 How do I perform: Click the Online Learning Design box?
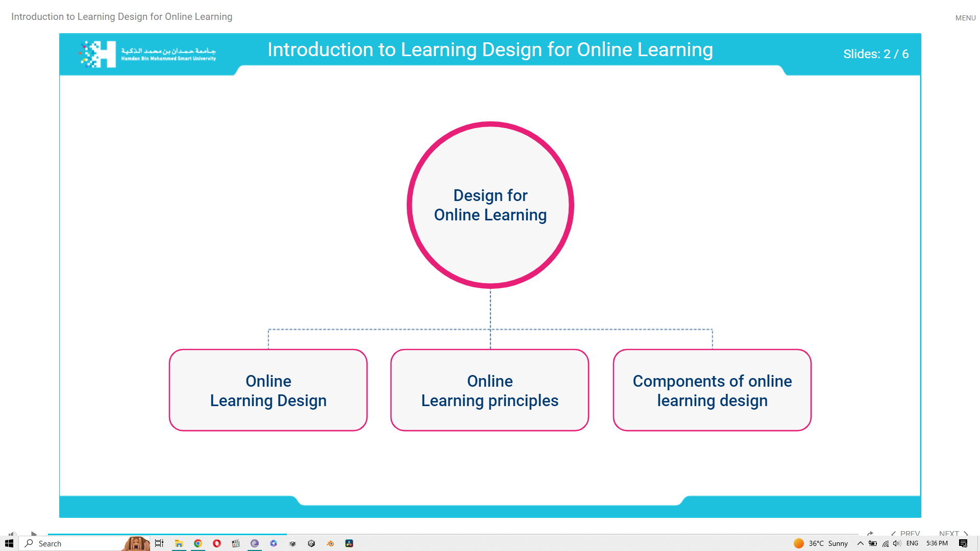(268, 390)
